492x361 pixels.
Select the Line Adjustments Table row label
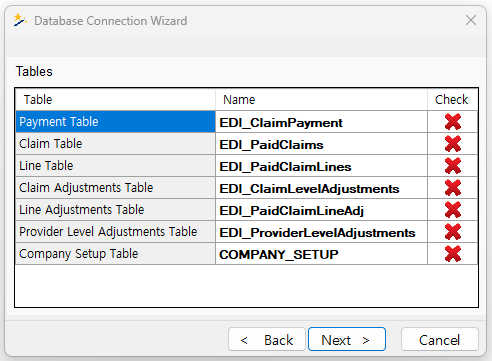click(115, 210)
